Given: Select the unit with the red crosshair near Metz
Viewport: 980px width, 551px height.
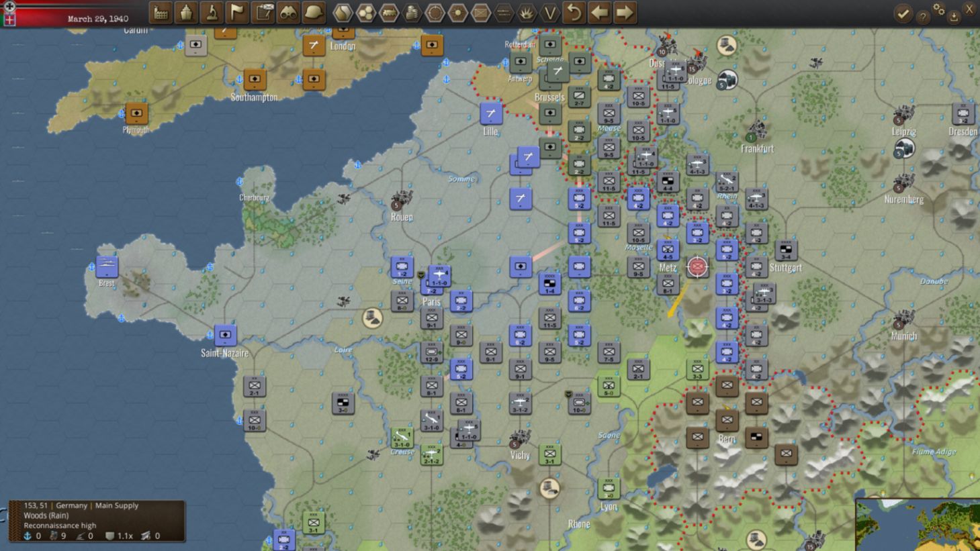Looking at the screenshot, I should [x=697, y=266].
